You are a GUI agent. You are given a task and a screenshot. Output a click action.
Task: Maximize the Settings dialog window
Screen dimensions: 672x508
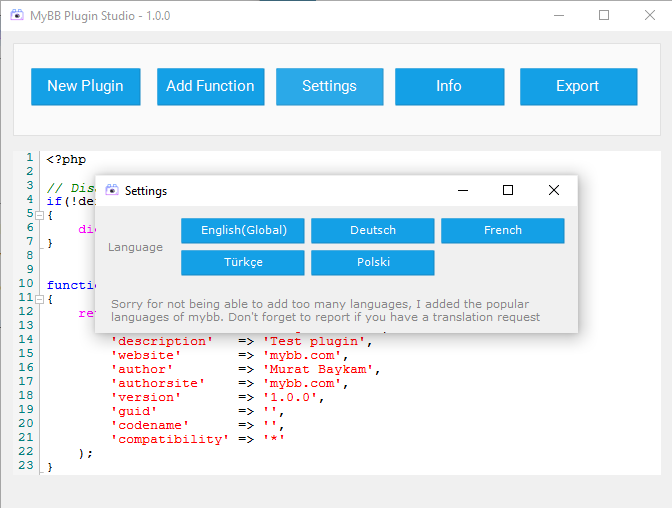508,190
